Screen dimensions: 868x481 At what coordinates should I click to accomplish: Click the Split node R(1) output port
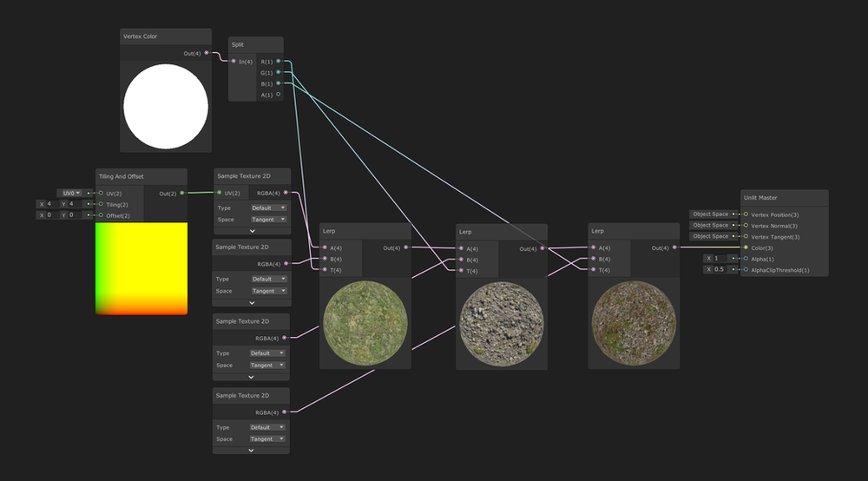[279, 61]
